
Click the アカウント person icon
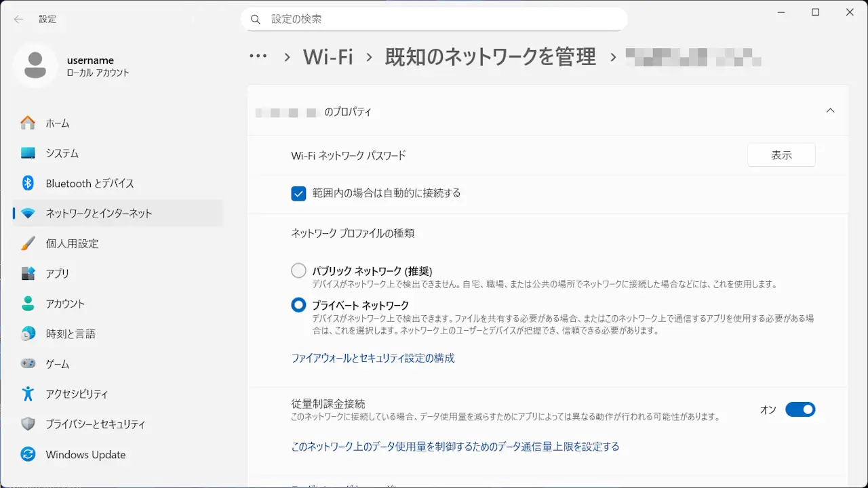tap(28, 304)
